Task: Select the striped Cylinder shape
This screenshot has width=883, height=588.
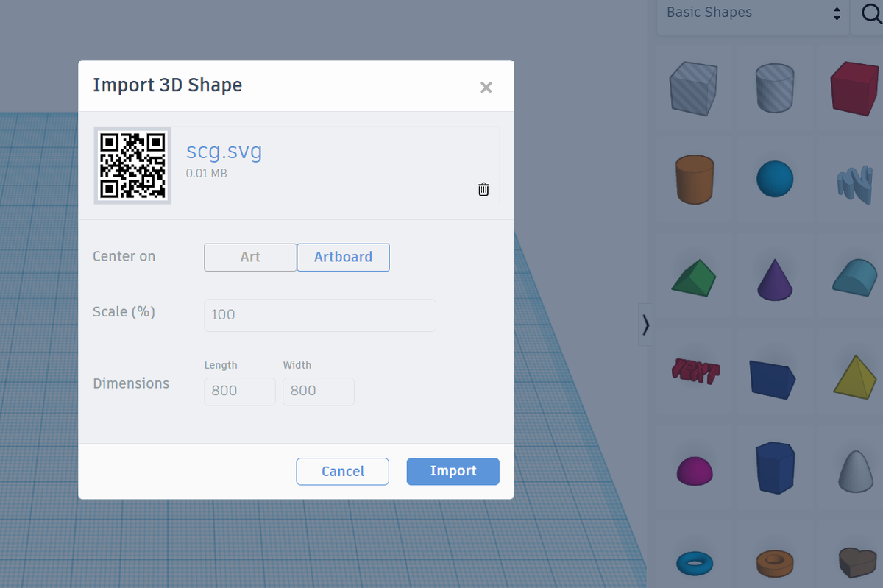Action: coord(774,87)
